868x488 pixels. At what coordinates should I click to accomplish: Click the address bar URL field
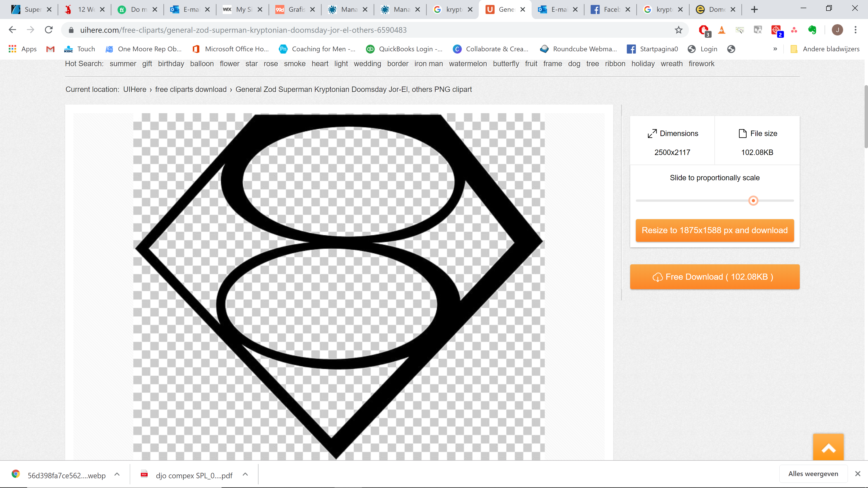click(x=337, y=30)
